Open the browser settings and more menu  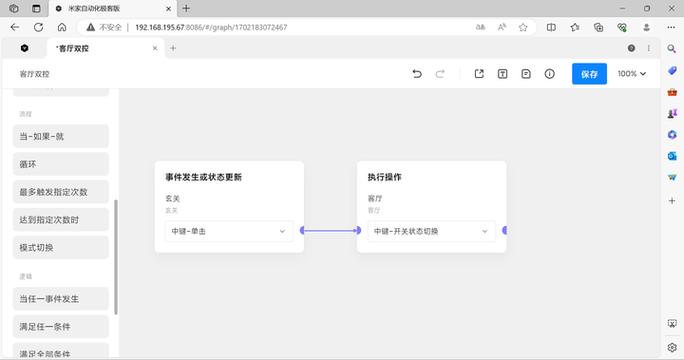click(x=671, y=27)
